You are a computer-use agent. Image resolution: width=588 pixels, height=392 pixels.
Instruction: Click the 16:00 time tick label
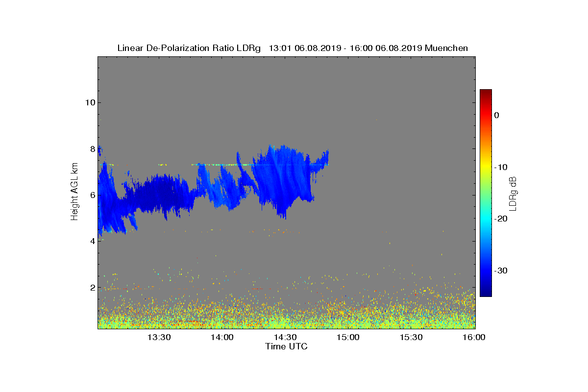pyautogui.click(x=474, y=337)
